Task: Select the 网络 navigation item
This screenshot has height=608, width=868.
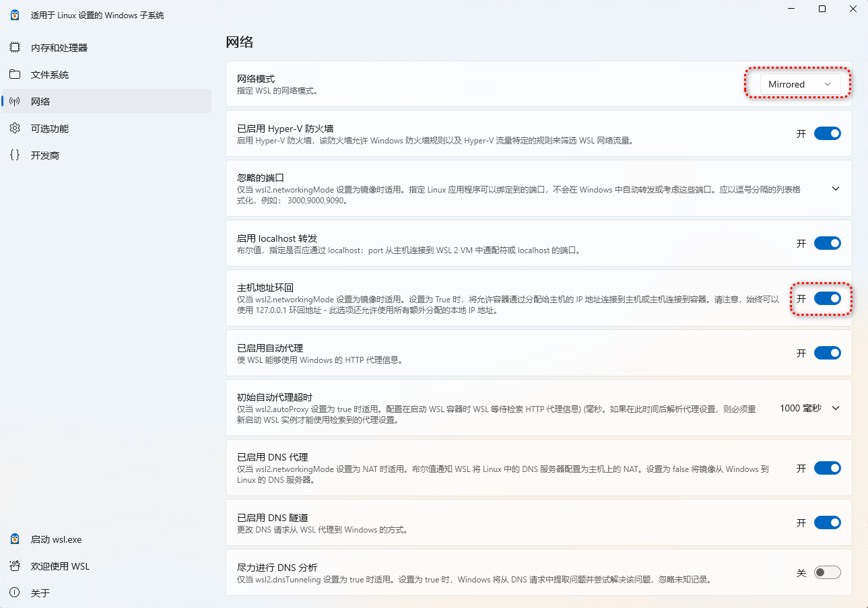Action: tap(106, 102)
